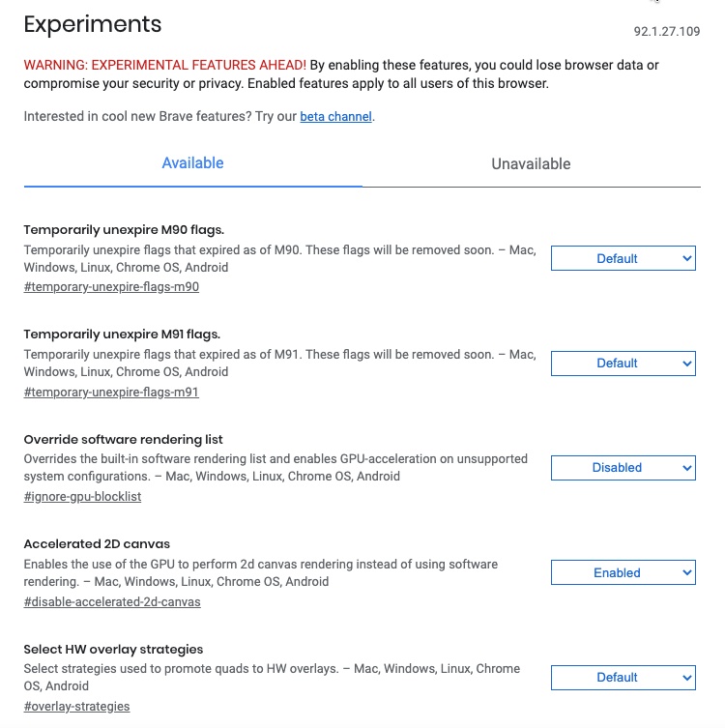
Task: Click the #temporary-unexpire-flags-m90 anchor link
Action: click(111, 287)
